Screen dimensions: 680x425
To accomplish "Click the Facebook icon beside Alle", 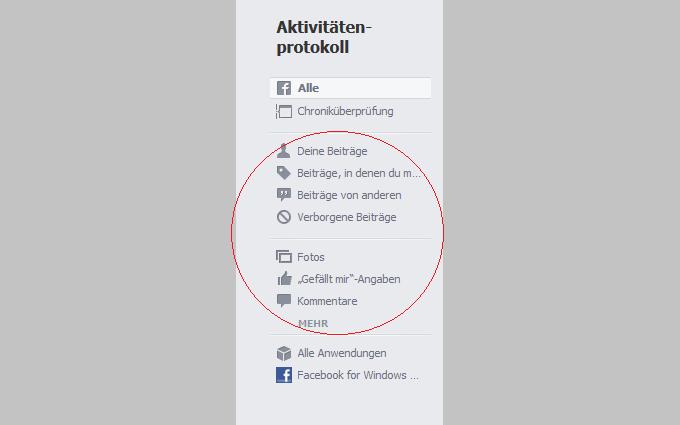I will pos(284,88).
